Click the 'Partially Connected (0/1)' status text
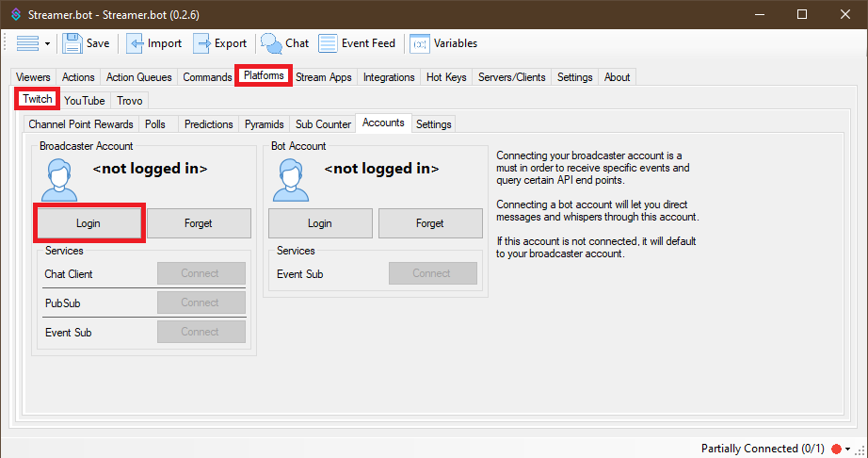 click(x=763, y=448)
